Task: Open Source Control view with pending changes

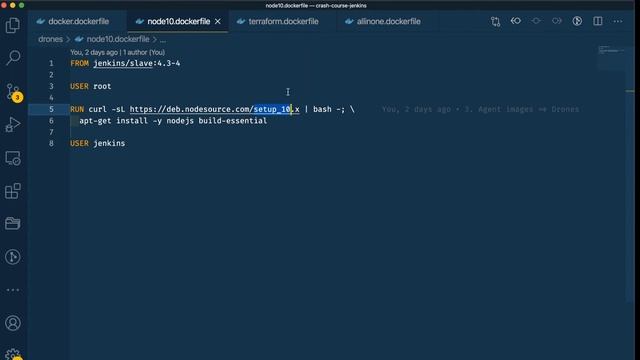Action: pos(13,92)
